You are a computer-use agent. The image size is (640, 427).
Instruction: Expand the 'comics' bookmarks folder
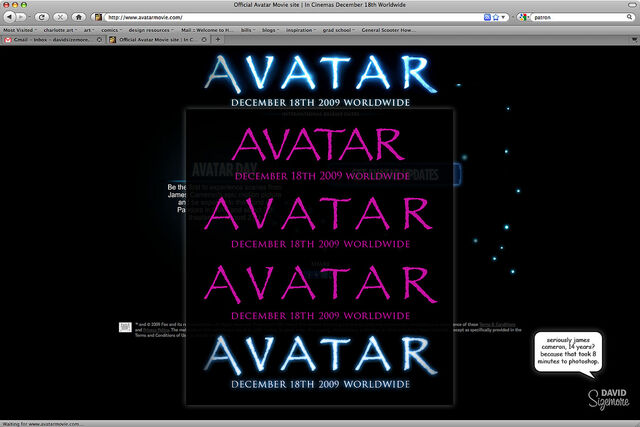tap(111, 30)
